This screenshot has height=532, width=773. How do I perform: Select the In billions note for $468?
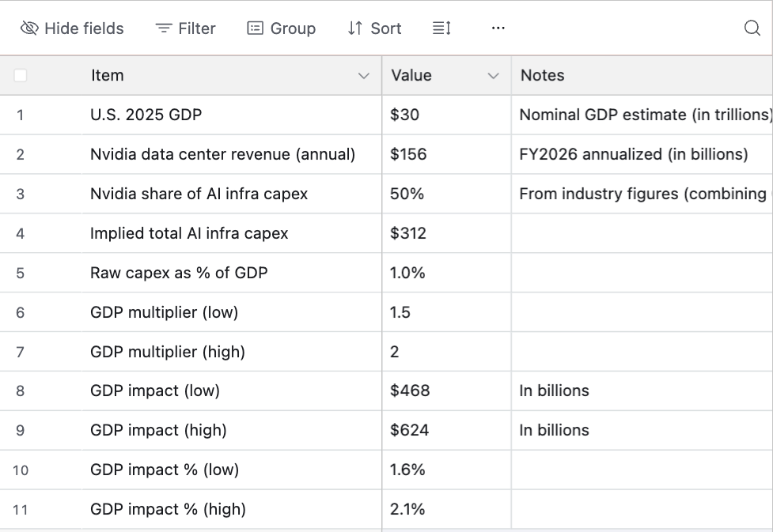[554, 391]
